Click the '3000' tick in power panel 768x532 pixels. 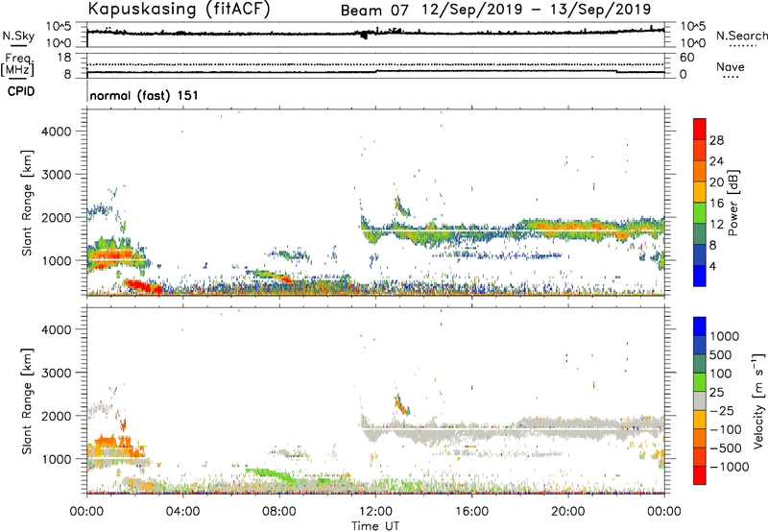[57, 175]
